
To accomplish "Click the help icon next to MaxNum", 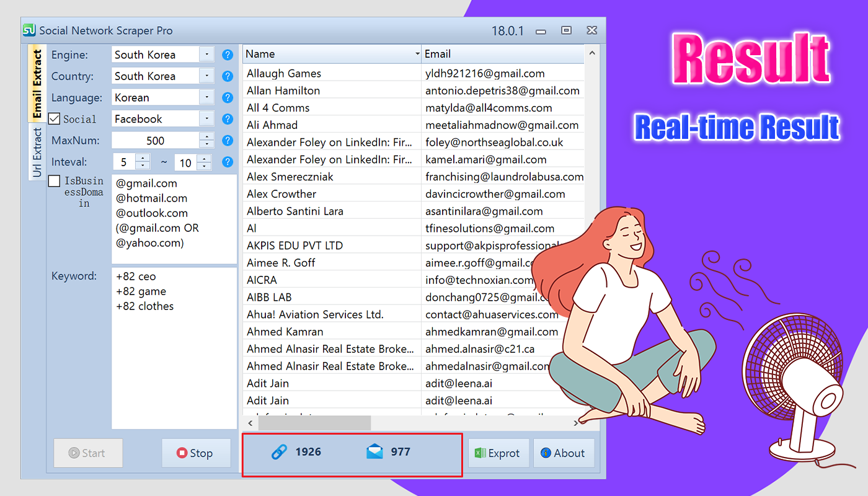I will click(228, 140).
